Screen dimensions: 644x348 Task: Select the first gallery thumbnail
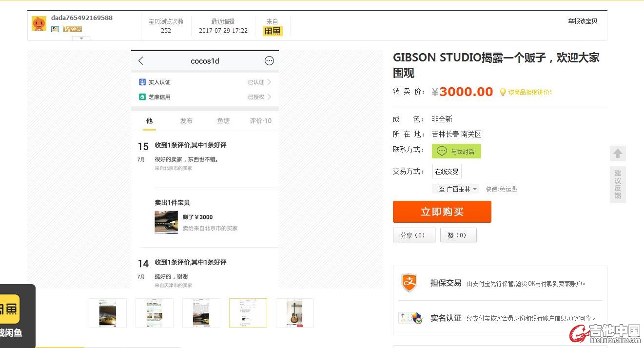pos(108,313)
